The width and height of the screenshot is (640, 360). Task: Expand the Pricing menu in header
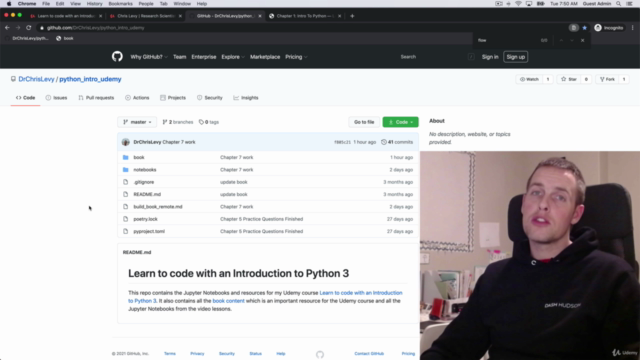tap(296, 57)
